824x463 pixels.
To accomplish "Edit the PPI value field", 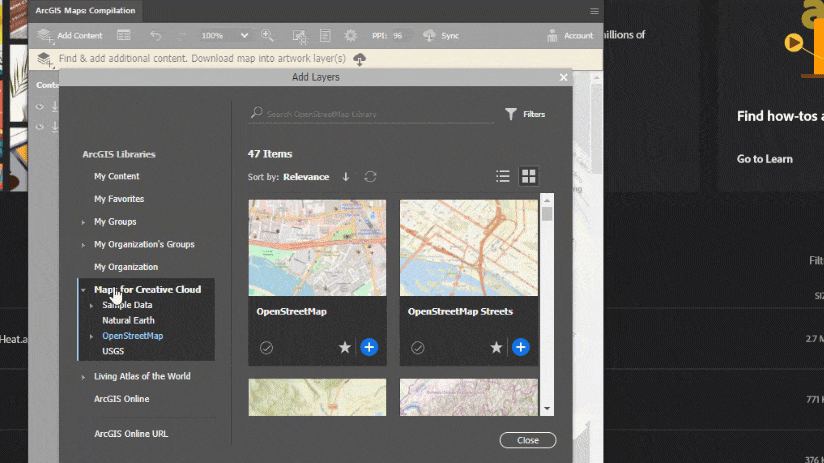I will tap(399, 35).
